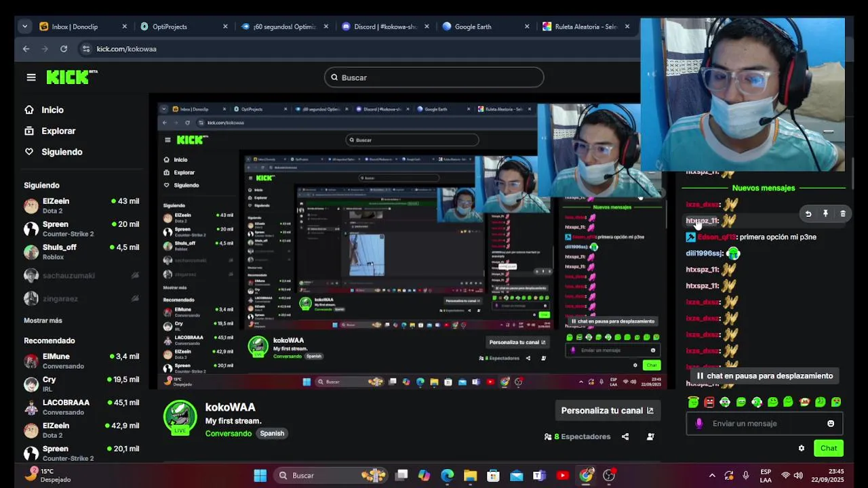
Task: Close the OptiProjects tab
Action: [225, 26]
